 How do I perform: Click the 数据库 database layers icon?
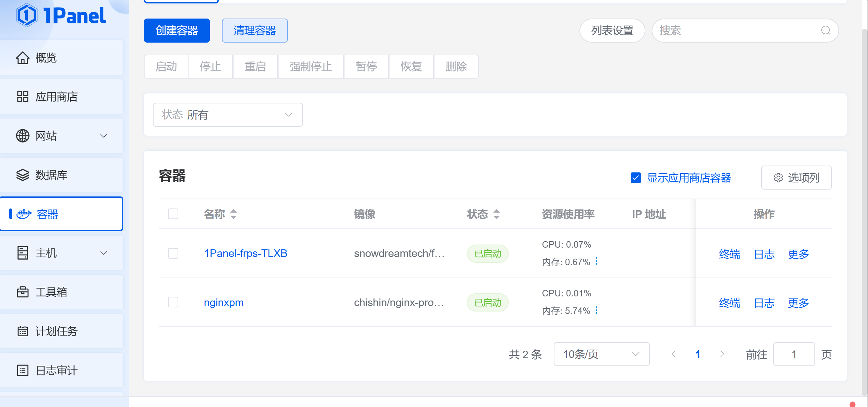click(x=23, y=175)
